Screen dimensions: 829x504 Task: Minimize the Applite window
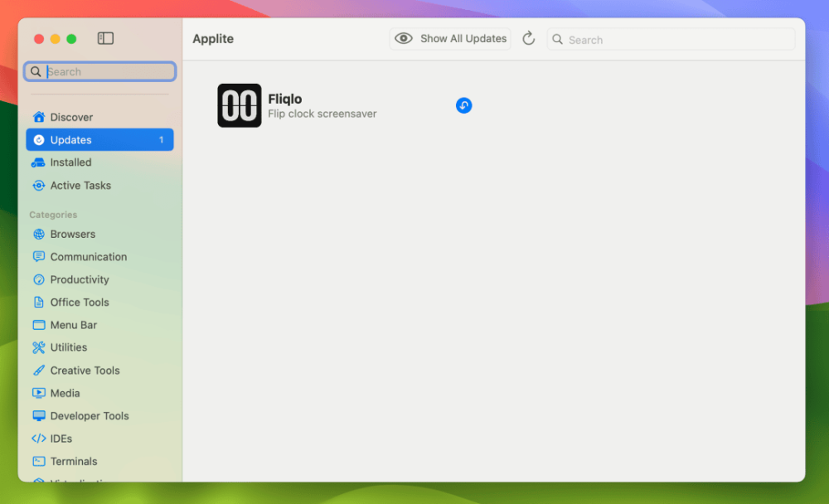55,39
